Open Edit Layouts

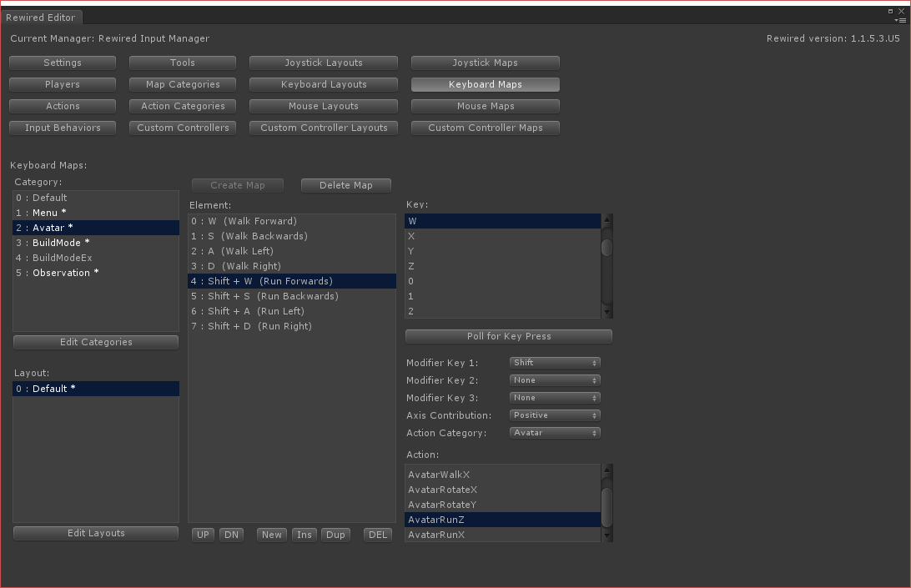pos(95,533)
